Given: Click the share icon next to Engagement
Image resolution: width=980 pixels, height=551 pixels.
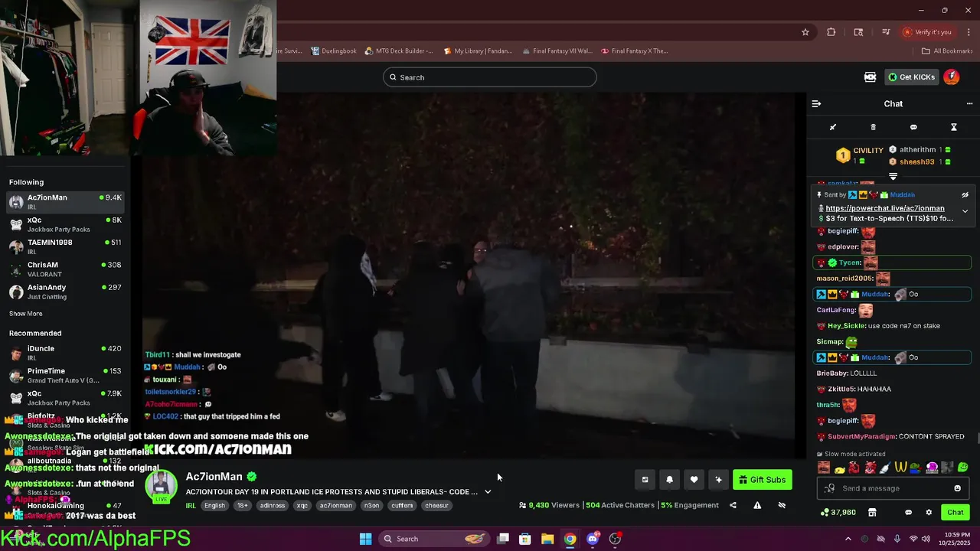Looking at the screenshot, I should click(733, 505).
